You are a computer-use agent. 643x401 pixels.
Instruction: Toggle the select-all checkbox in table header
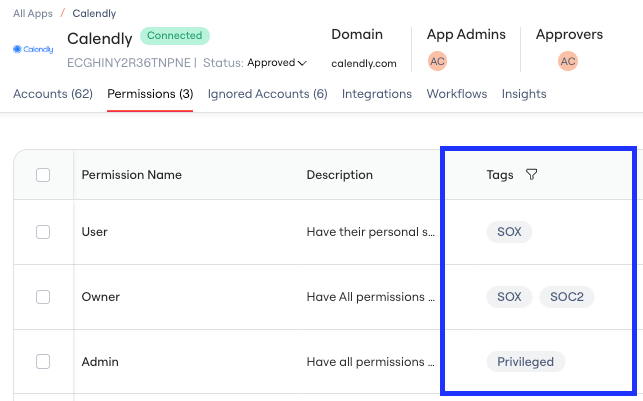(43, 175)
